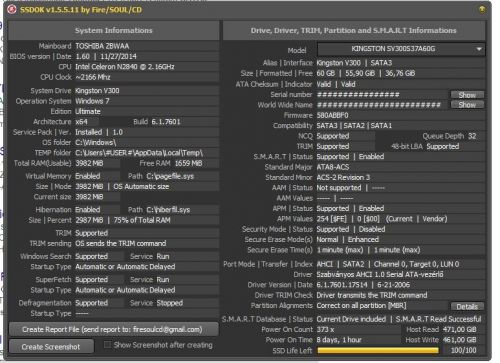Select OS sends the TRIM command text

(x=121, y=243)
